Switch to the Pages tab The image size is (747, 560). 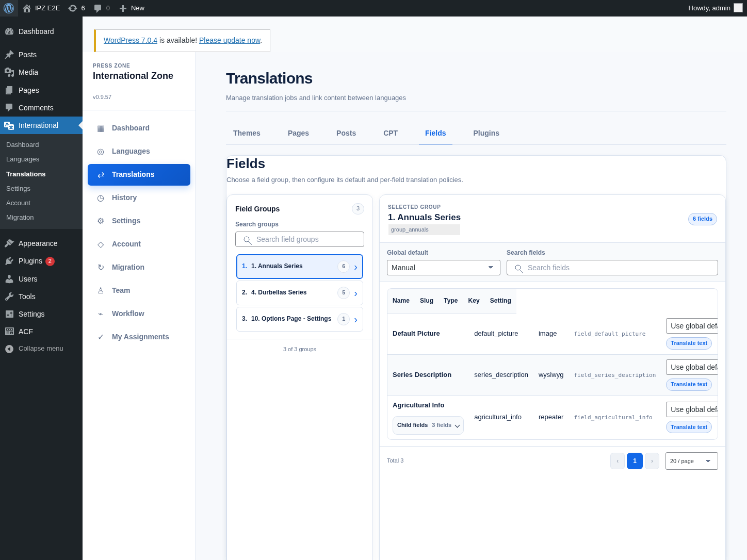[298, 133]
